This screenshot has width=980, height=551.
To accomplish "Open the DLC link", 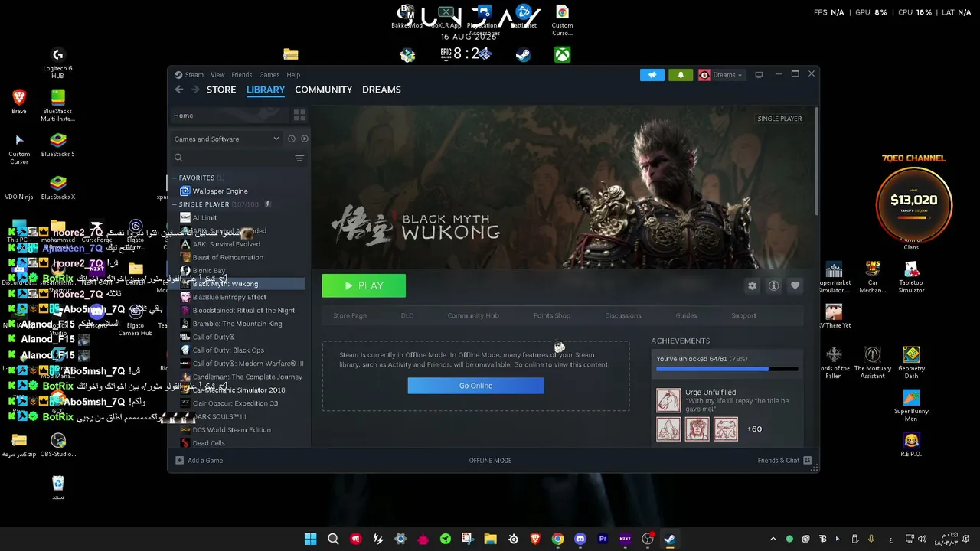I will click(407, 315).
